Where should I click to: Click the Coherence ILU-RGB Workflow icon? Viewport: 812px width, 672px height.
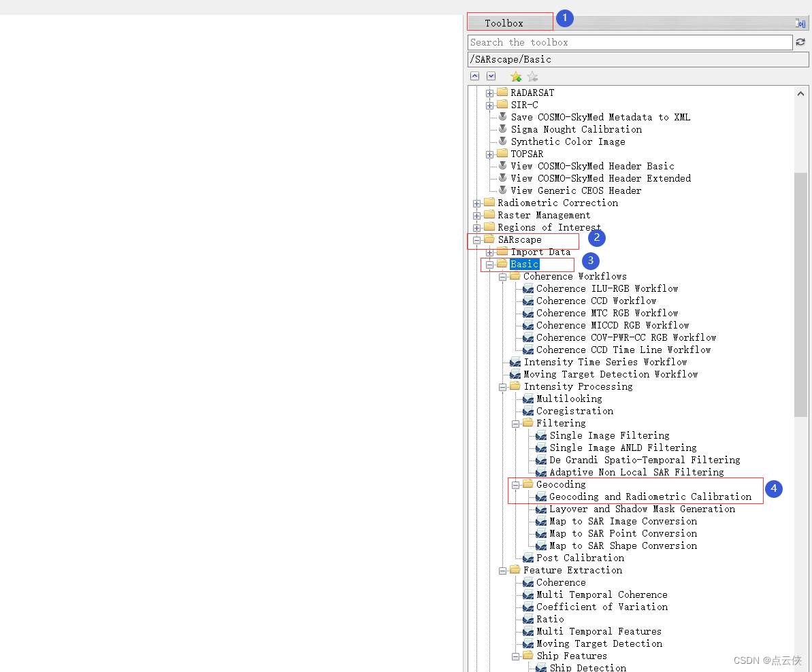pos(528,288)
